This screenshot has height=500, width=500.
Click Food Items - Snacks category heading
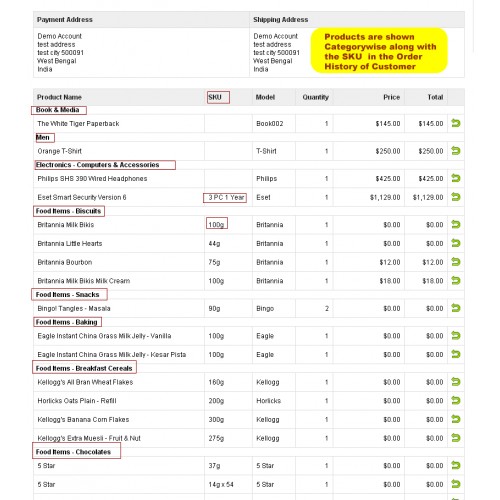point(68,295)
